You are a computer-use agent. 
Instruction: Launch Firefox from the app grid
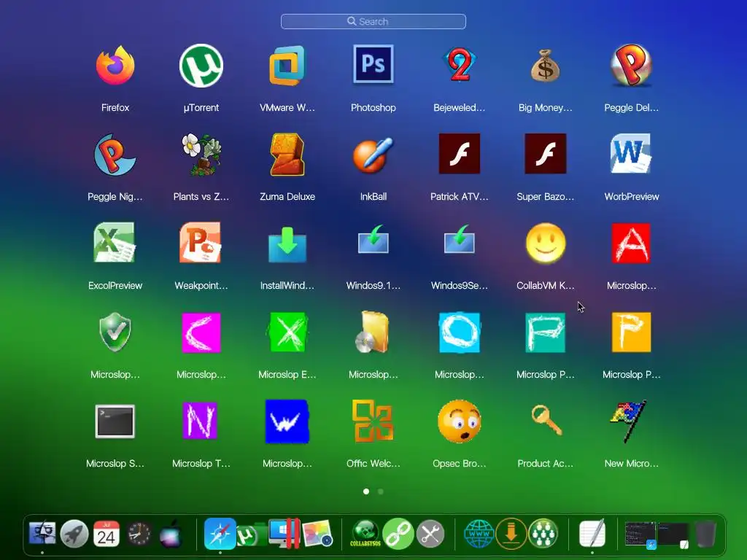[x=115, y=65]
